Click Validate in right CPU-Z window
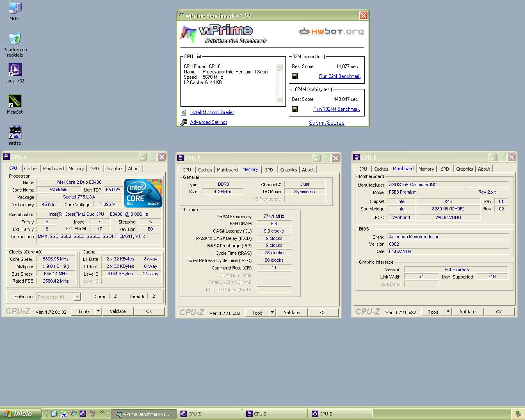 tap(468, 312)
